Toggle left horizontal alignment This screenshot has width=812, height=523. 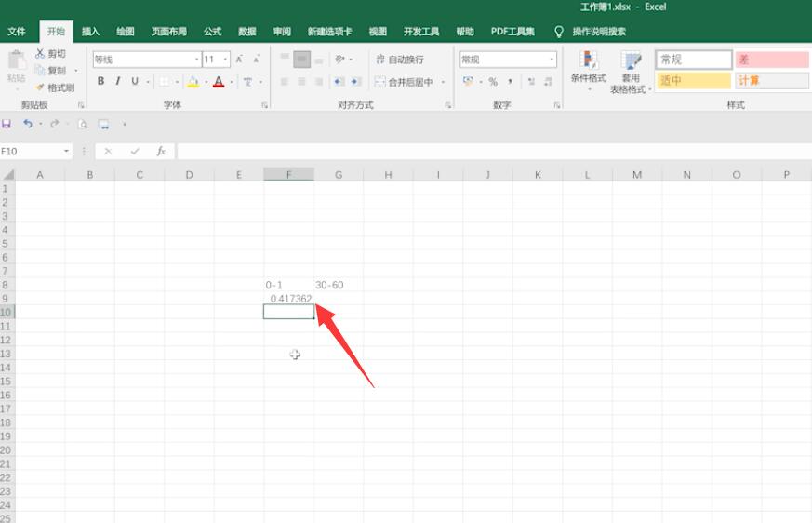285,81
